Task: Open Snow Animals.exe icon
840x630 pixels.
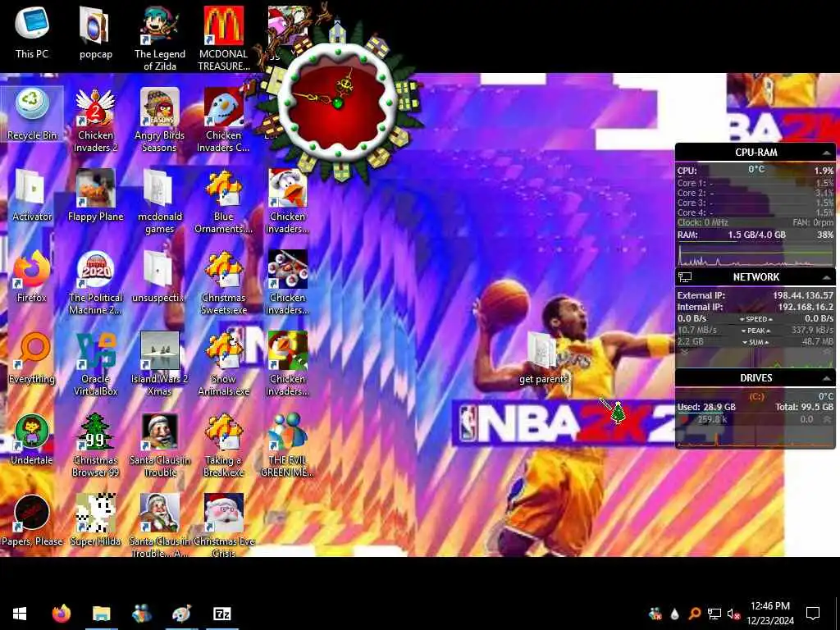Action: coord(223,364)
